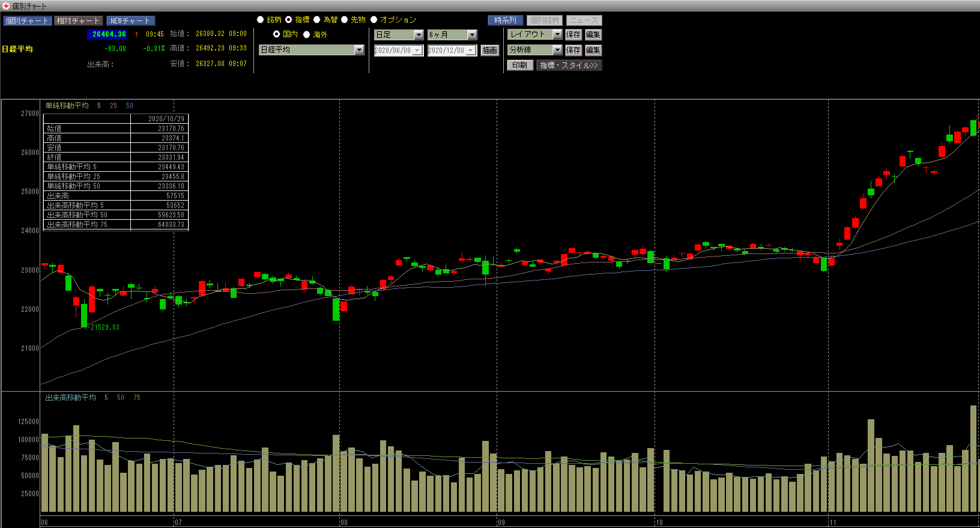Switch to the 相対チャート tab
980x528 pixels.
(79, 20)
